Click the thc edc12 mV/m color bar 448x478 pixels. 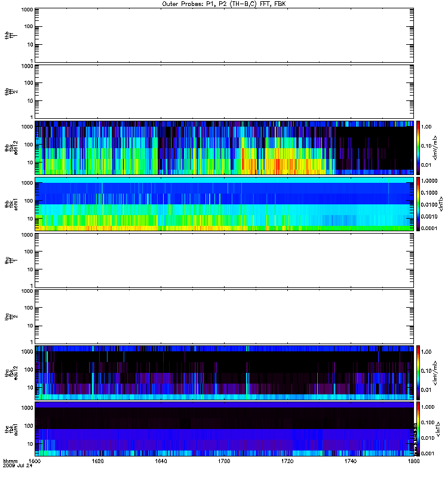(x=418, y=373)
